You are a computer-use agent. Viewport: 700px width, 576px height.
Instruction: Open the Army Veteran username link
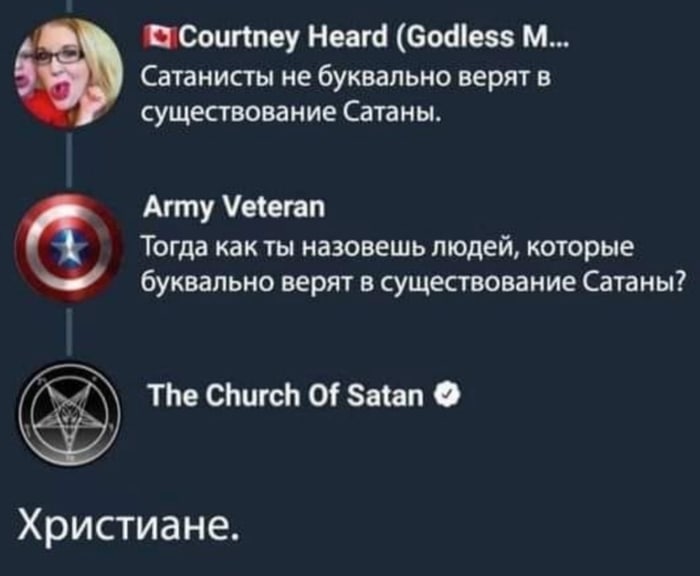pyautogui.click(x=234, y=207)
